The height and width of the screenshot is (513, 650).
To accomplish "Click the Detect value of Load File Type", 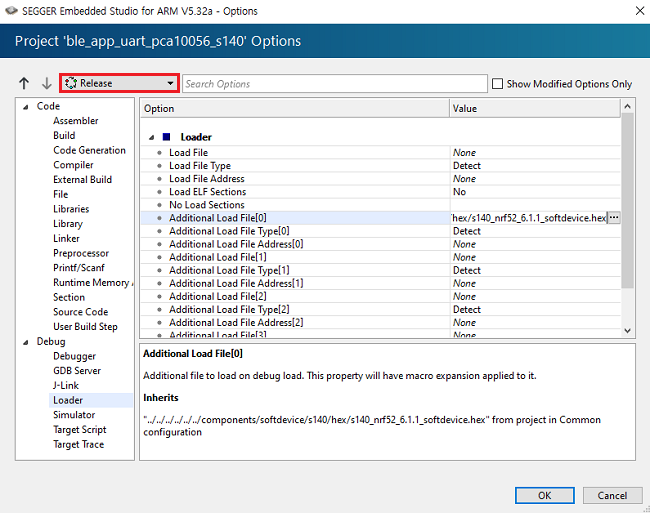I will [x=467, y=166].
